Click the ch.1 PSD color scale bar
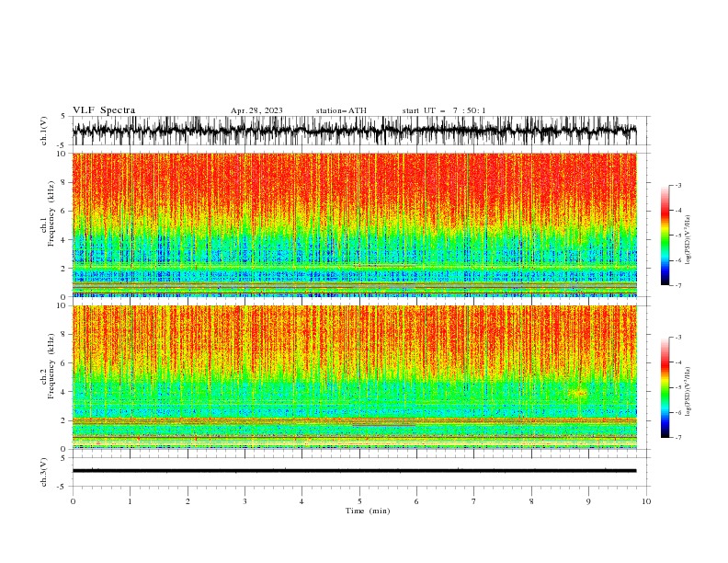Image resolution: width=728 pixels, height=563 pixels. (x=665, y=236)
